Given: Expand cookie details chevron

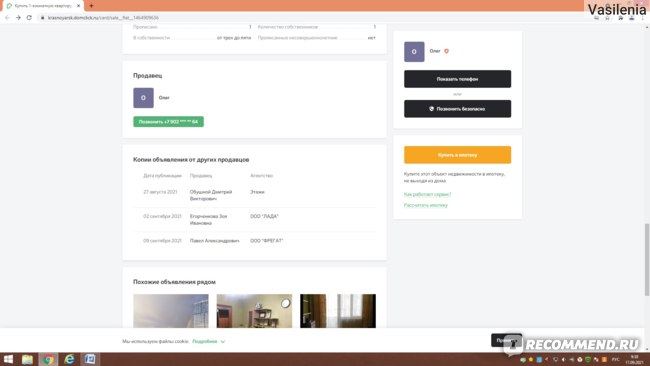Looking at the screenshot, I should coord(223,342).
